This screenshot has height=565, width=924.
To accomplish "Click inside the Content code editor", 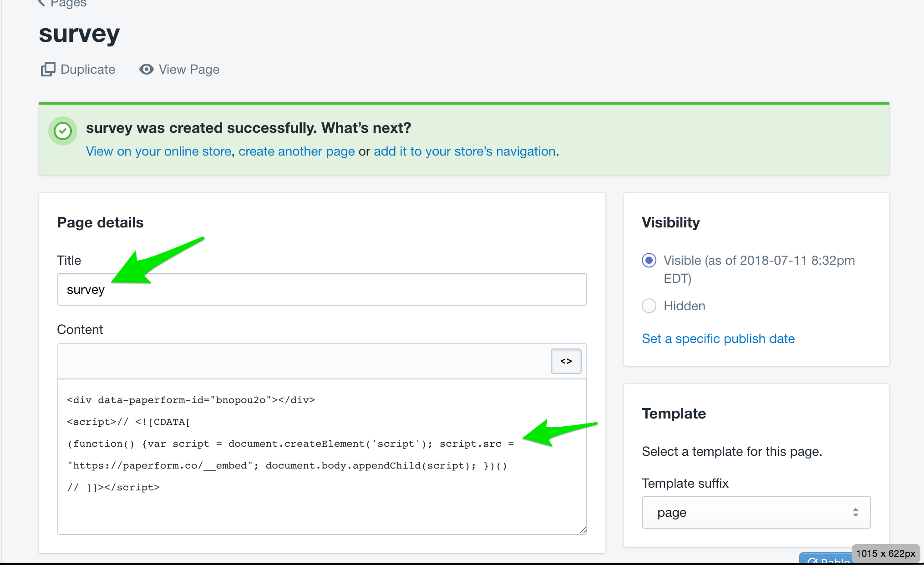I will [322, 457].
